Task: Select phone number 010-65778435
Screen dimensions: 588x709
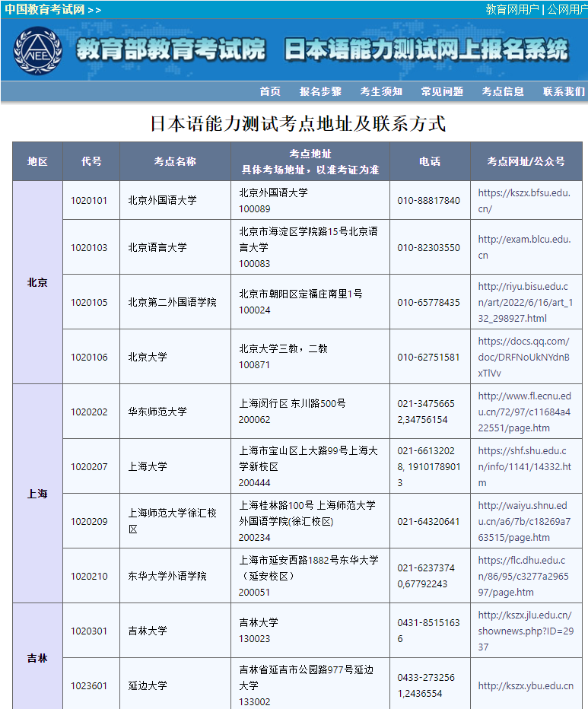Action: click(429, 303)
